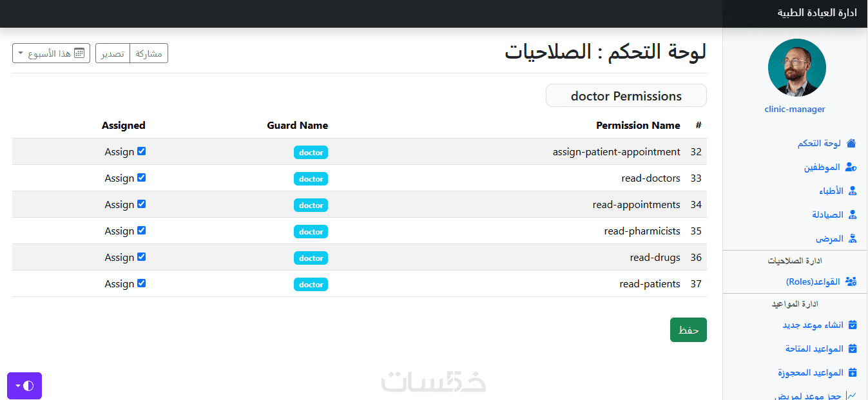Uncheck Assign for assign-patient-appointment permission

[142, 151]
